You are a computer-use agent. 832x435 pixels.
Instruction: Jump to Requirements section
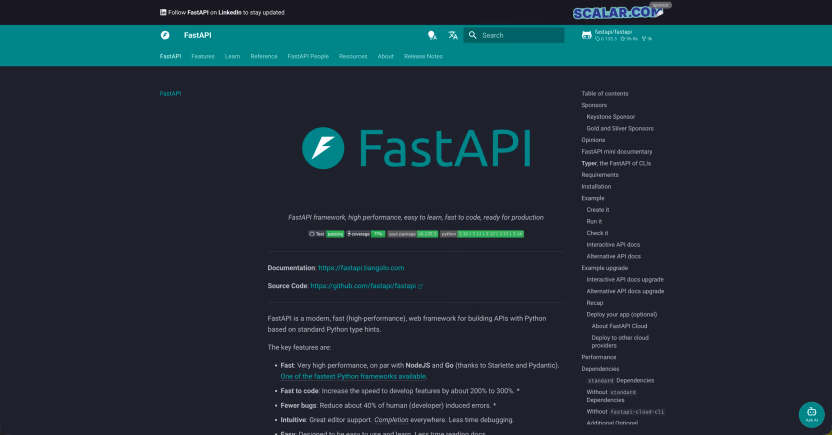pyautogui.click(x=600, y=175)
